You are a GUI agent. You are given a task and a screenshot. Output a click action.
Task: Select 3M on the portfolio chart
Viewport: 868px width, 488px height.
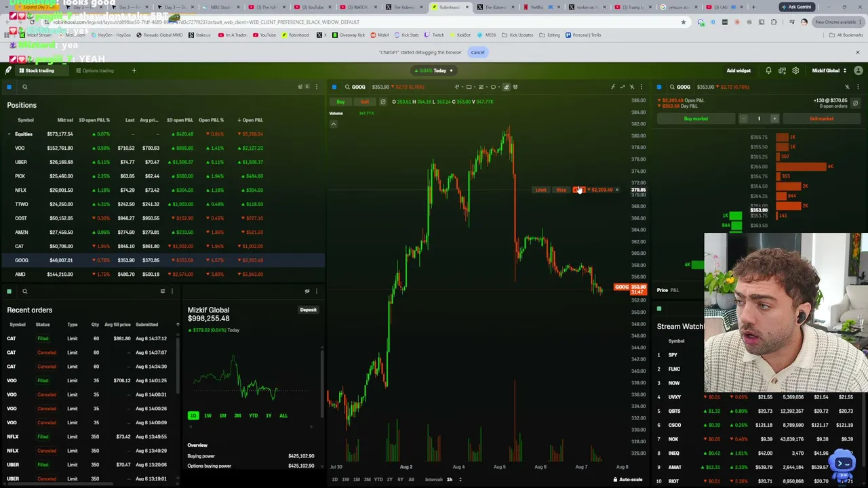pyautogui.click(x=237, y=415)
